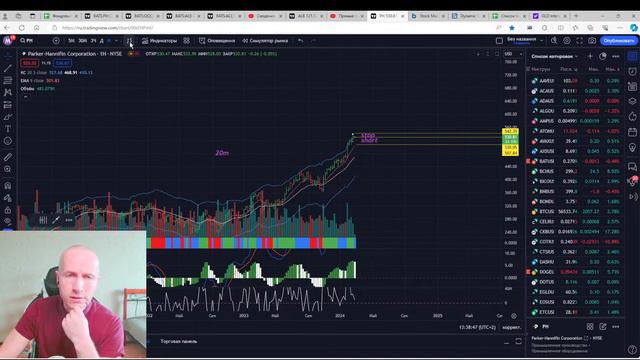Open chart settings gear icon

(567, 41)
